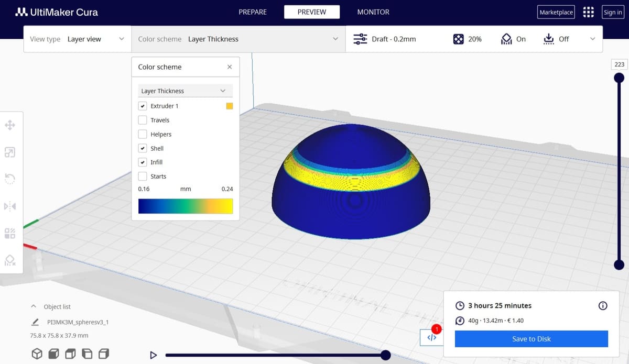Open print time info icon
This screenshot has width=629, height=364.
(x=603, y=306)
